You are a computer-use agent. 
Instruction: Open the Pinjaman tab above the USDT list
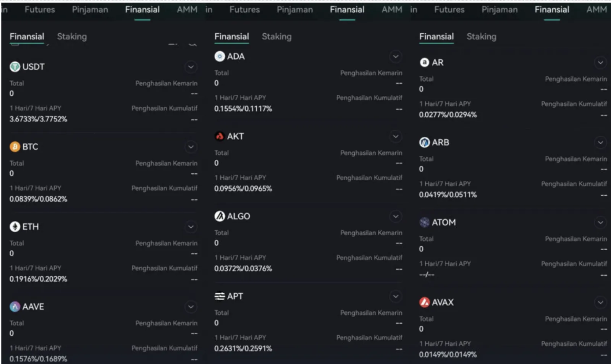[x=90, y=10]
